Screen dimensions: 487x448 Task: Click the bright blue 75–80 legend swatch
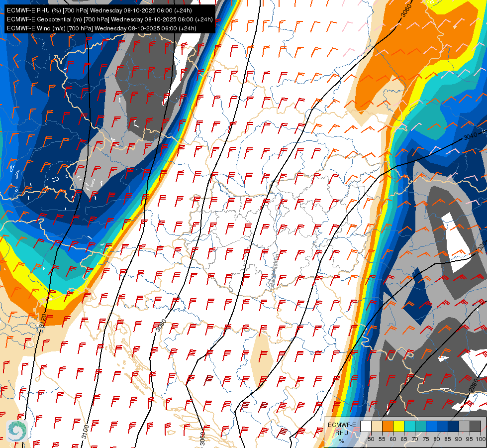431,426
